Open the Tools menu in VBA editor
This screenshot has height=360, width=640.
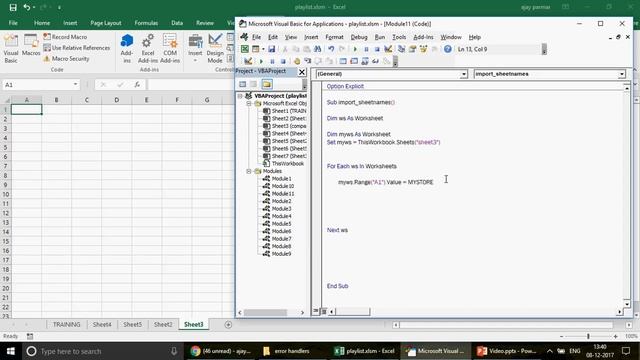399,37
